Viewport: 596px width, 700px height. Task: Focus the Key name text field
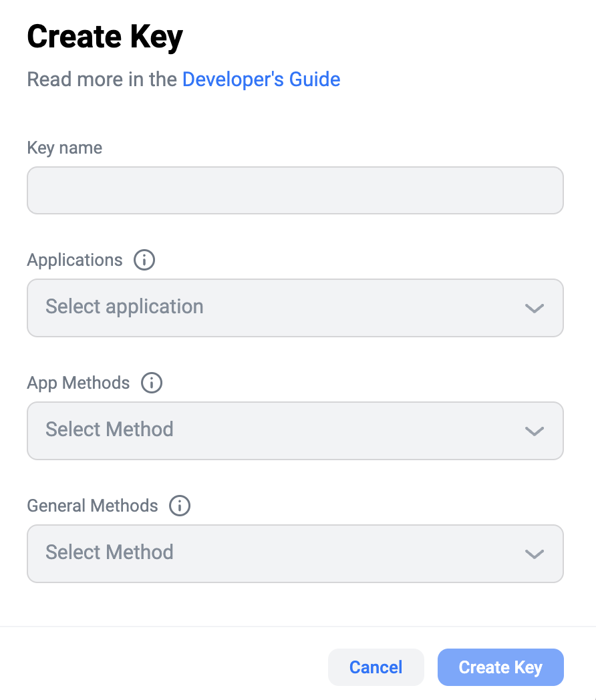click(295, 190)
